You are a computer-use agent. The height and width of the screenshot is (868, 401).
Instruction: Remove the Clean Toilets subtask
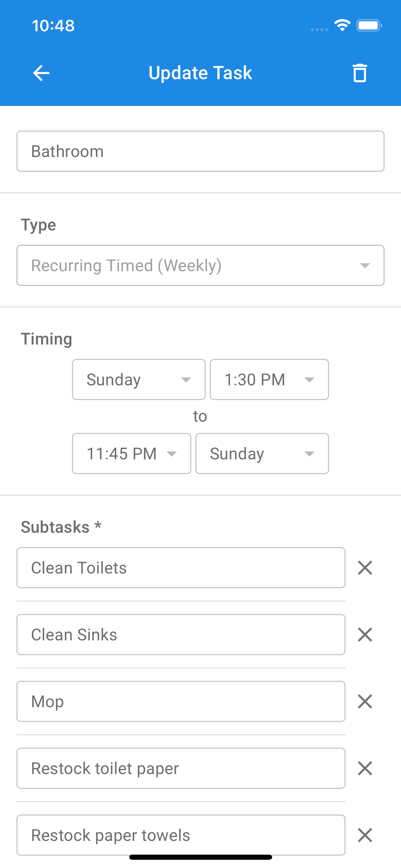pos(365,568)
